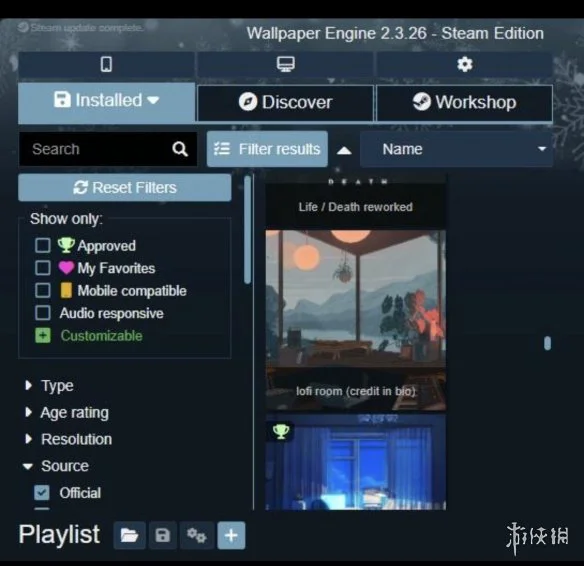584x566 pixels.
Task: Open settings via the gear icon
Action: pyautogui.click(x=464, y=64)
